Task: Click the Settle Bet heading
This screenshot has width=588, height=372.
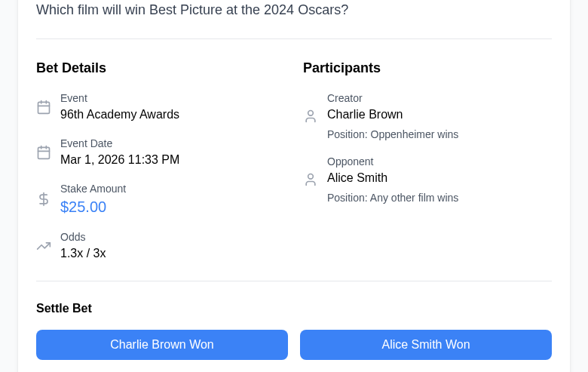Action: pos(64,308)
